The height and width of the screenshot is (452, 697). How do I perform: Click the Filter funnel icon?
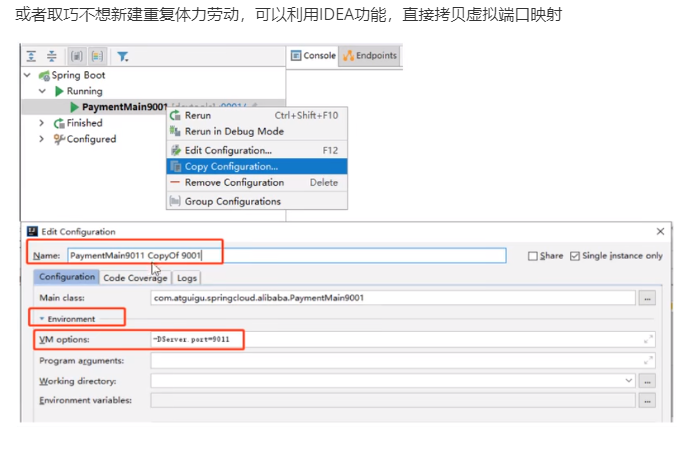[122, 56]
